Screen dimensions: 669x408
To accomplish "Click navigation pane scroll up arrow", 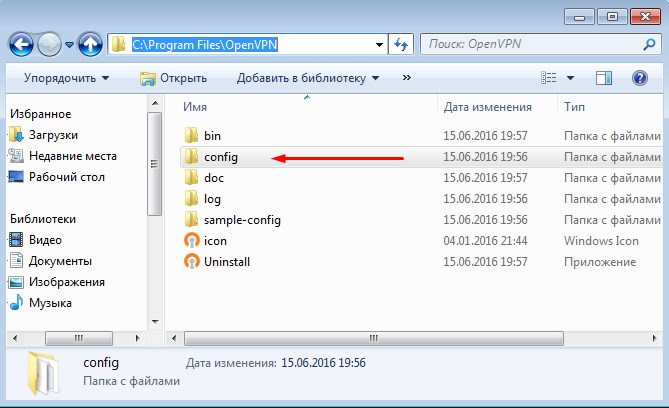I will tap(155, 103).
